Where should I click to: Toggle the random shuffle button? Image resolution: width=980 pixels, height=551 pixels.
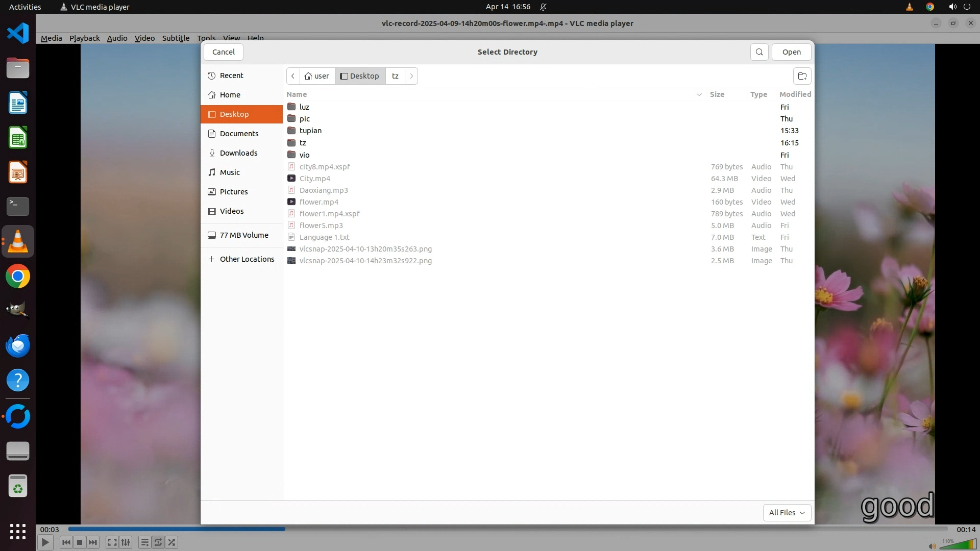[172, 542]
